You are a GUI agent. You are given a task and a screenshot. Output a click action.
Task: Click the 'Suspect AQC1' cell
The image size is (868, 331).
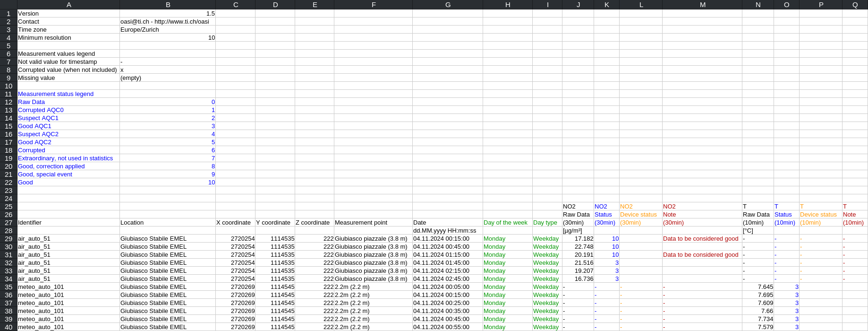(x=68, y=118)
